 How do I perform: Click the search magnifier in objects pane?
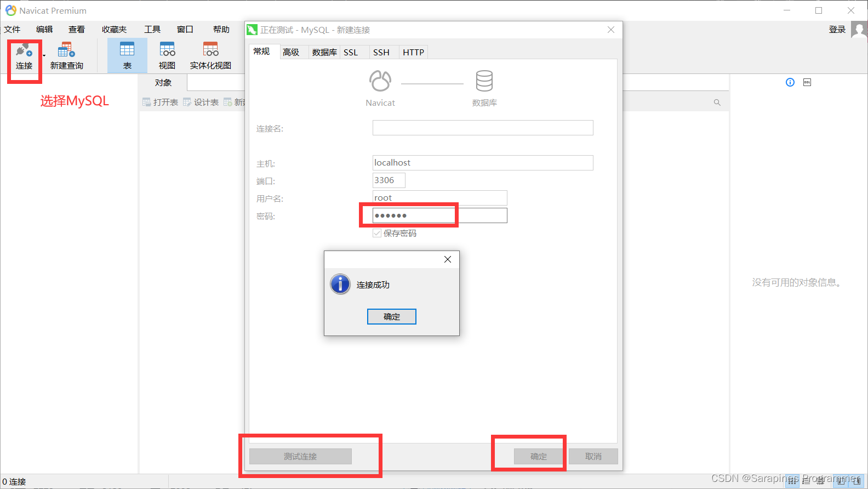(717, 103)
